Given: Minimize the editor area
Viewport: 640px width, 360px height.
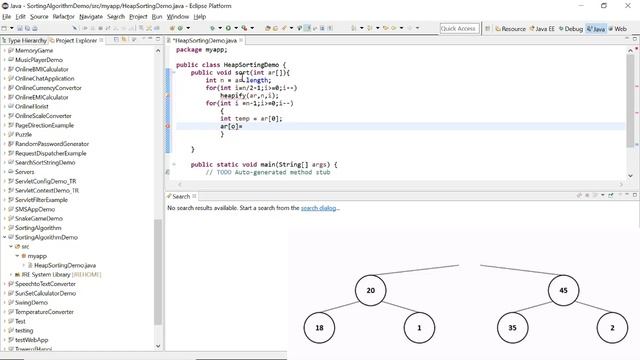Looking at the screenshot, I should pyautogui.click(x=627, y=39).
